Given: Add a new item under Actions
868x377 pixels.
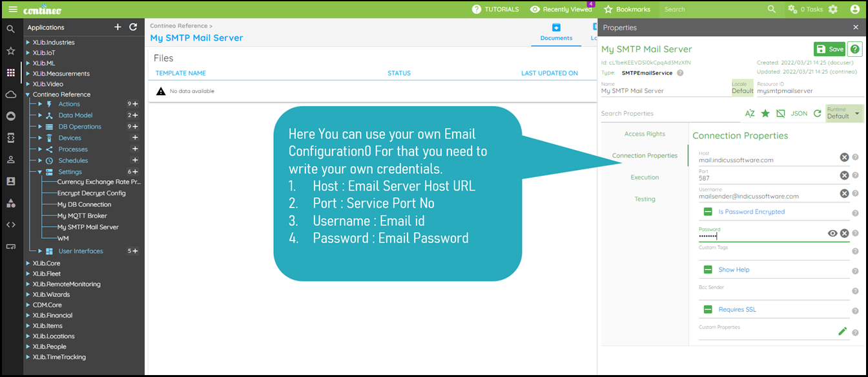Looking at the screenshot, I should click(x=135, y=104).
